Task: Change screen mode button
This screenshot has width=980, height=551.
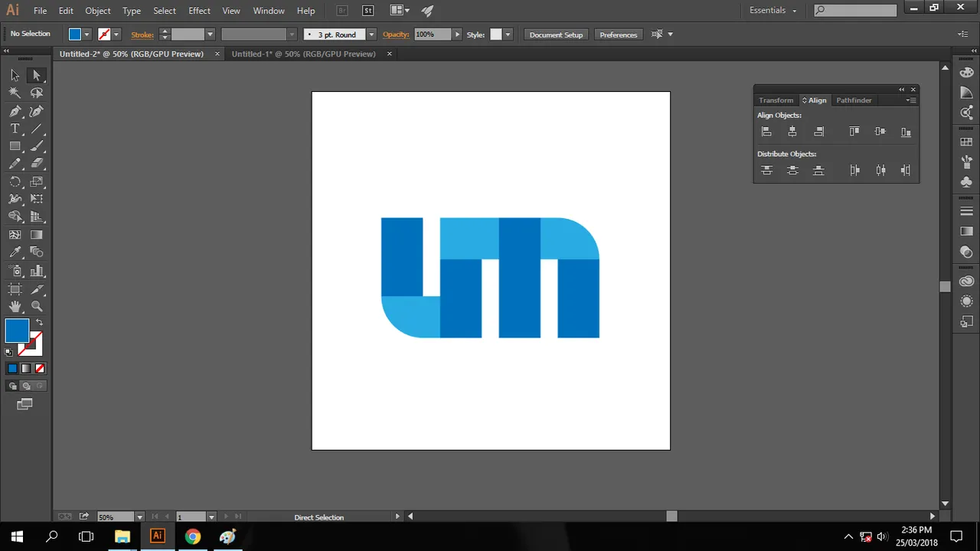Action: coord(25,404)
